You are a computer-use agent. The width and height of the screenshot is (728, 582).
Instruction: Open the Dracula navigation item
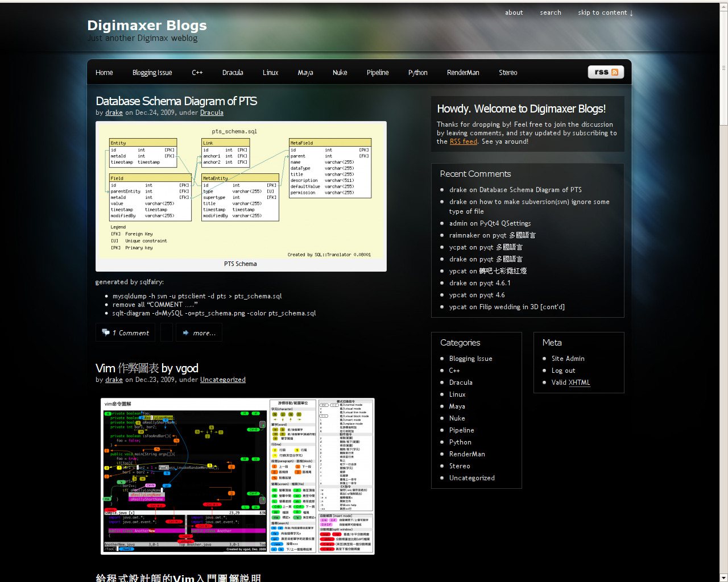click(233, 73)
